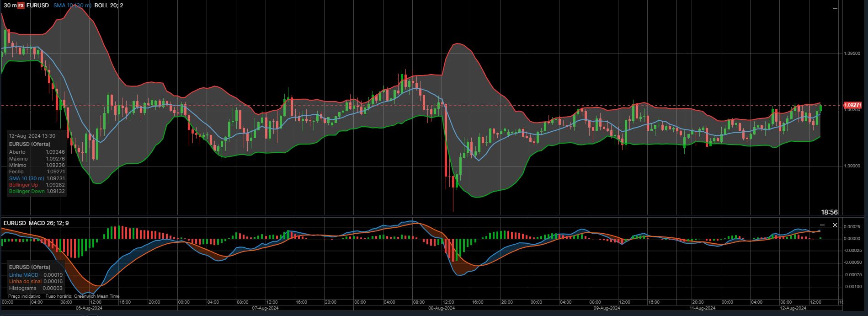Click the 12-Aug-2024 date on time axis
The image size is (868, 316).
794,308
